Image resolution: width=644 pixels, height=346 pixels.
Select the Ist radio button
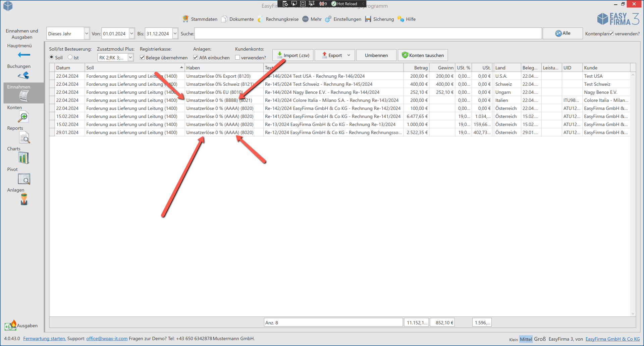pyautogui.click(x=70, y=57)
